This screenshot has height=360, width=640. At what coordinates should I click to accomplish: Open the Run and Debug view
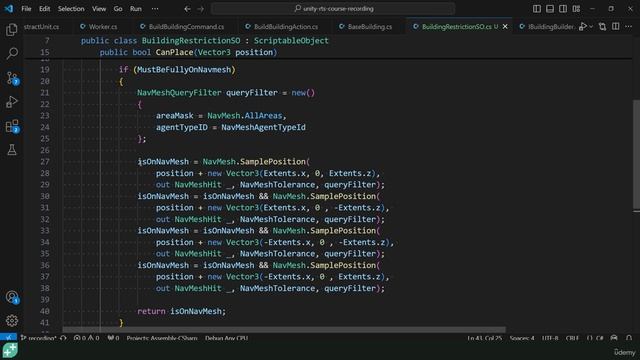(12, 102)
